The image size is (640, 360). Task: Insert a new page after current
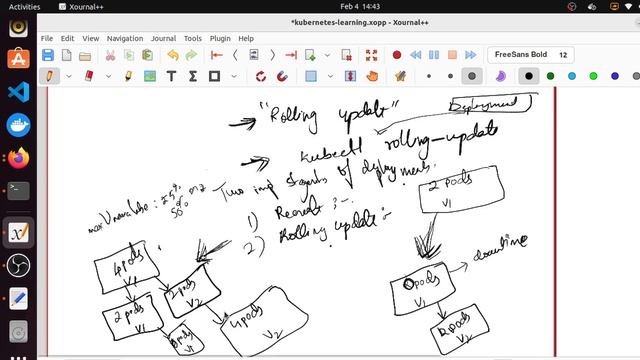[310, 55]
